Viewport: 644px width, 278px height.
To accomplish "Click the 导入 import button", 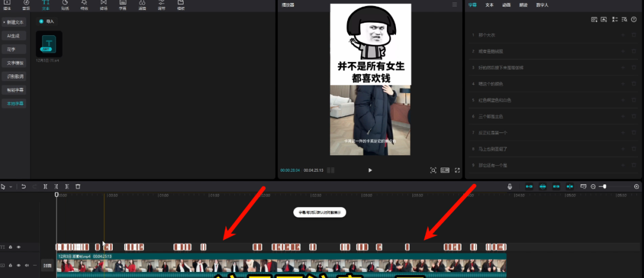I will pyautogui.click(x=47, y=21).
